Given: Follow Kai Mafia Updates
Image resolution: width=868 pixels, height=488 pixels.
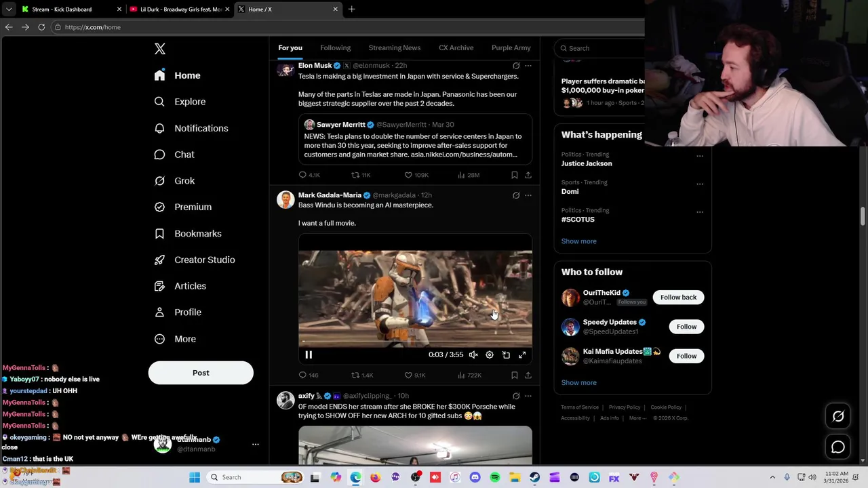Looking at the screenshot, I should (x=686, y=356).
